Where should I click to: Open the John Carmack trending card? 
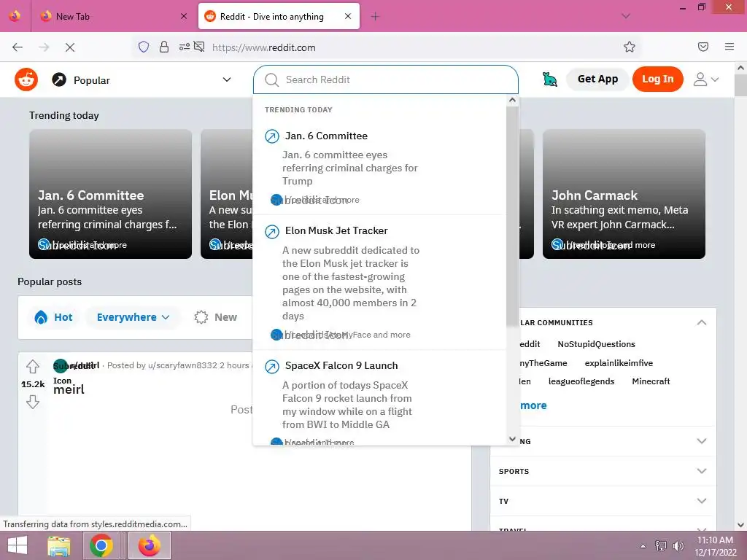(x=624, y=194)
